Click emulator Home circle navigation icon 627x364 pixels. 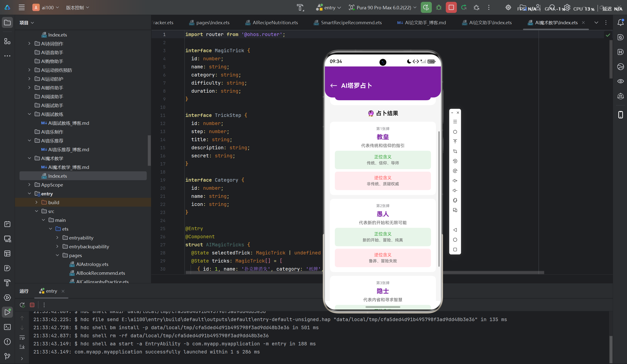[x=455, y=240]
